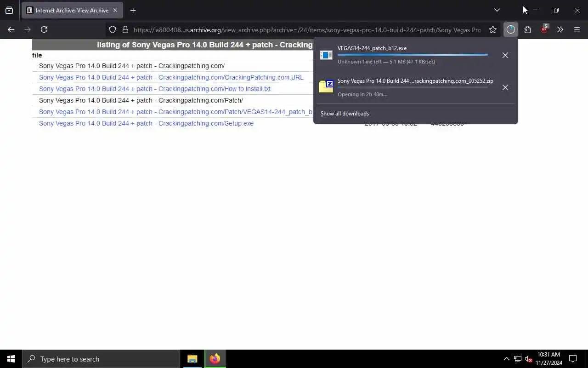The image size is (588, 368).
Task: Reload the current page
Action: pyautogui.click(x=44, y=29)
